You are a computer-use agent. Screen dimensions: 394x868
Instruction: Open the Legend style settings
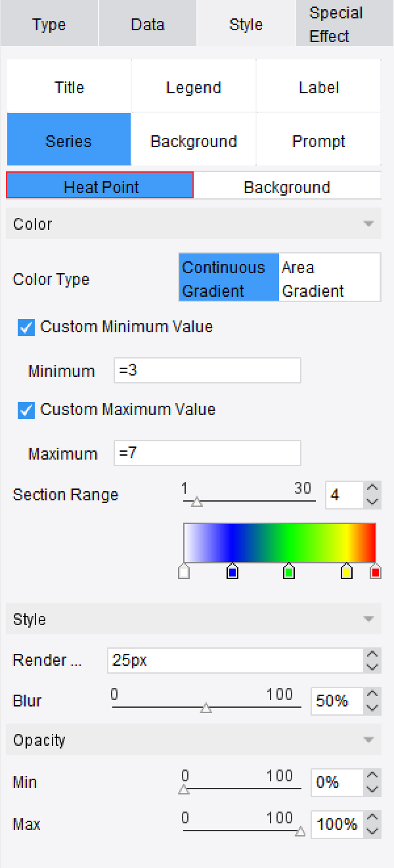[x=194, y=87]
